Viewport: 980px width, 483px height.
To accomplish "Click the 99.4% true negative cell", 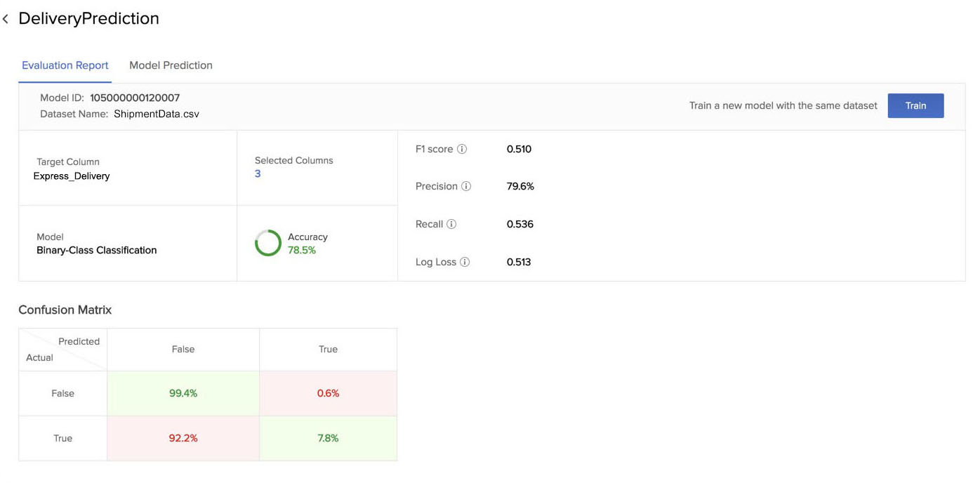I will (183, 393).
